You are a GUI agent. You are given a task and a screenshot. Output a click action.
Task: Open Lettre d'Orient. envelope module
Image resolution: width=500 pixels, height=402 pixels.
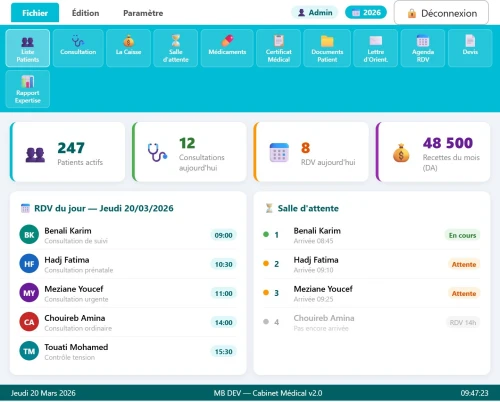tap(376, 48)
